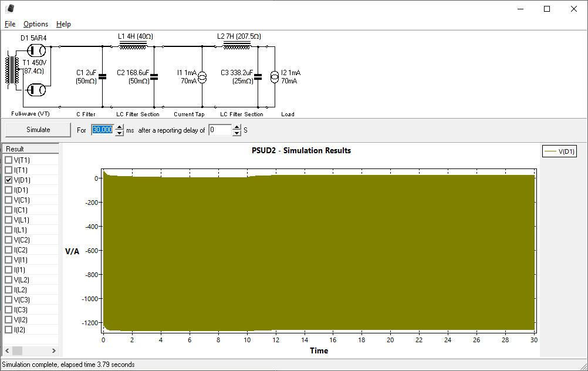The image size is (588, 371).
Task: Enable the V(C1) result trace
Action: click(x=9, y=200)
